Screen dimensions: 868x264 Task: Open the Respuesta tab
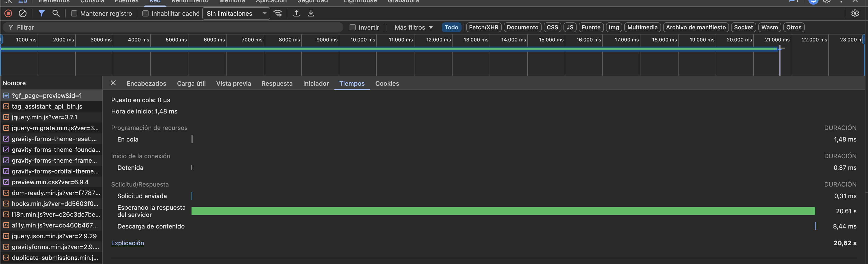[x=277, y=84]
